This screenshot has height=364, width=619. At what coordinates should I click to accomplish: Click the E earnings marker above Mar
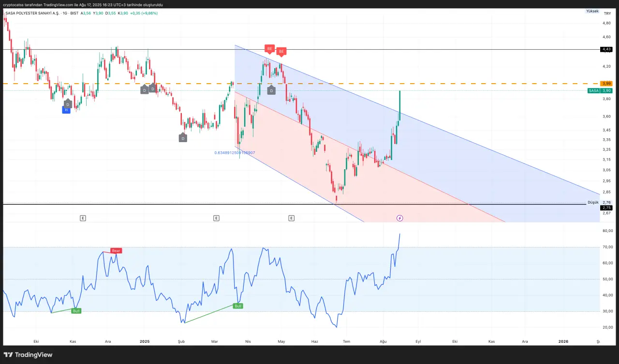[x=216, y=218]
